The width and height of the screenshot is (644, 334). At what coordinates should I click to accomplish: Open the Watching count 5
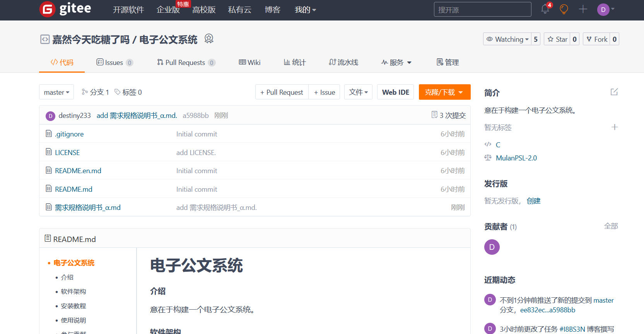click(536, 39)
